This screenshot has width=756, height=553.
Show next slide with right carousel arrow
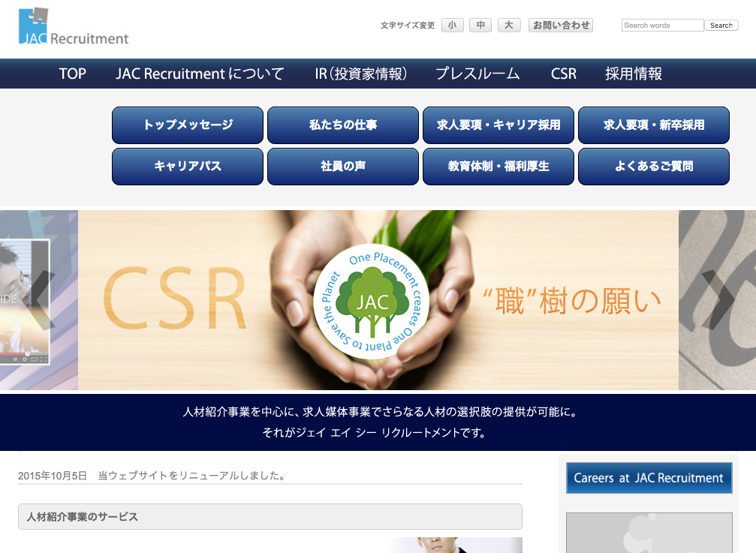[x=718, y=299]
